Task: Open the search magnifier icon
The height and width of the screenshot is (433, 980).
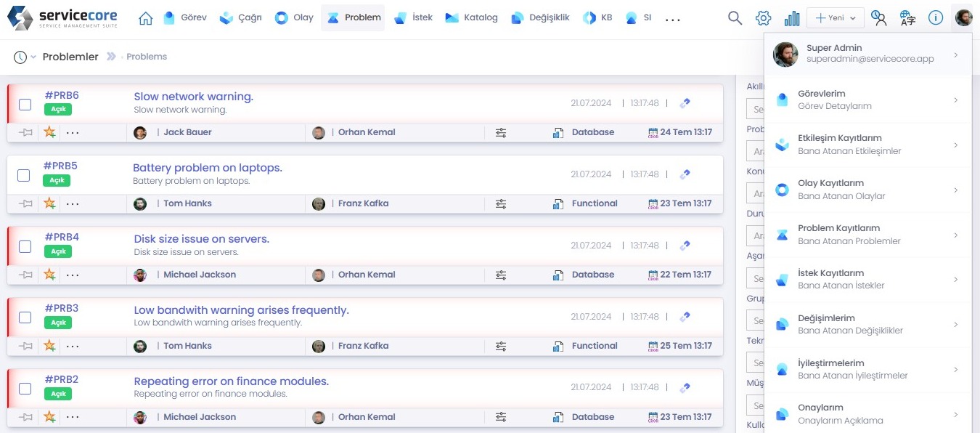Action: 735,18
